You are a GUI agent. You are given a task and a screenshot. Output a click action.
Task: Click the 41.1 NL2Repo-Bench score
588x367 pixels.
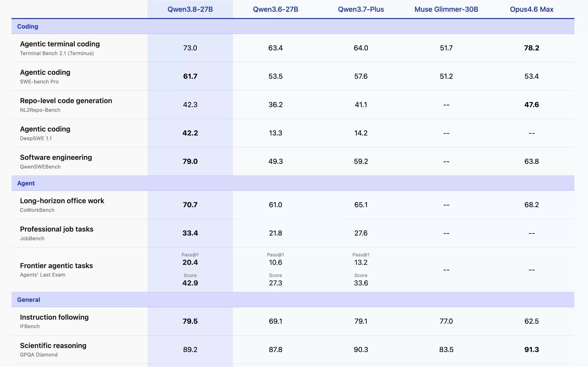pos(361,105)
